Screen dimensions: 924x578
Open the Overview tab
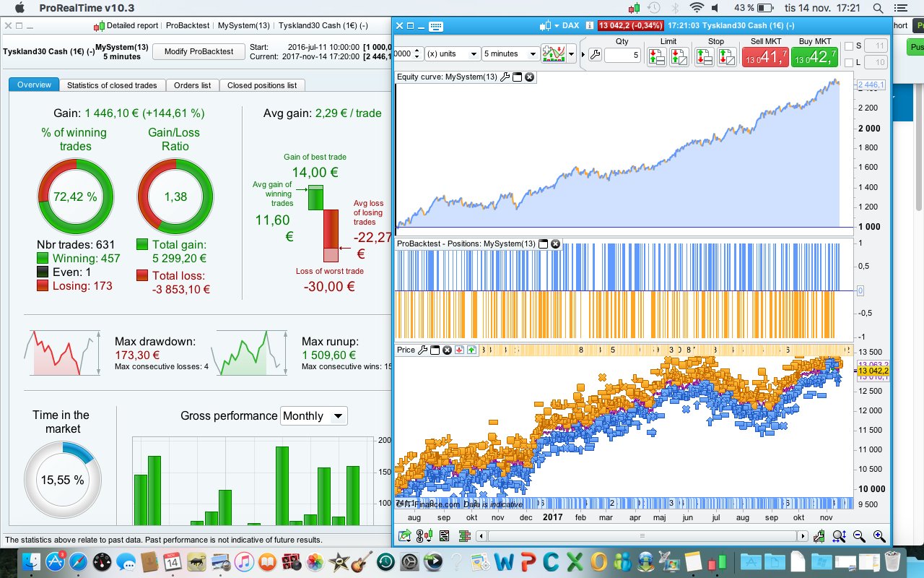pos(35,85)
